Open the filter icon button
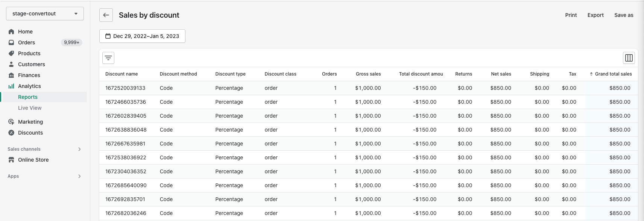644x221 pixels. (108, 58)
